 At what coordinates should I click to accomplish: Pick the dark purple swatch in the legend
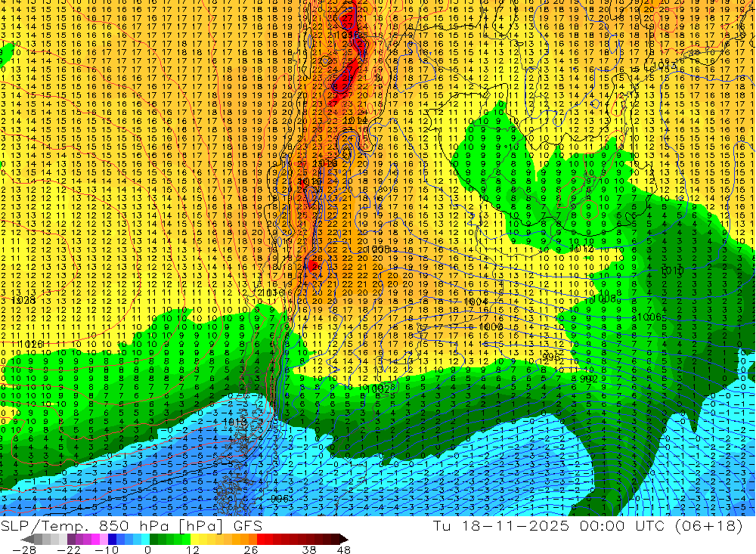(71, 539)
